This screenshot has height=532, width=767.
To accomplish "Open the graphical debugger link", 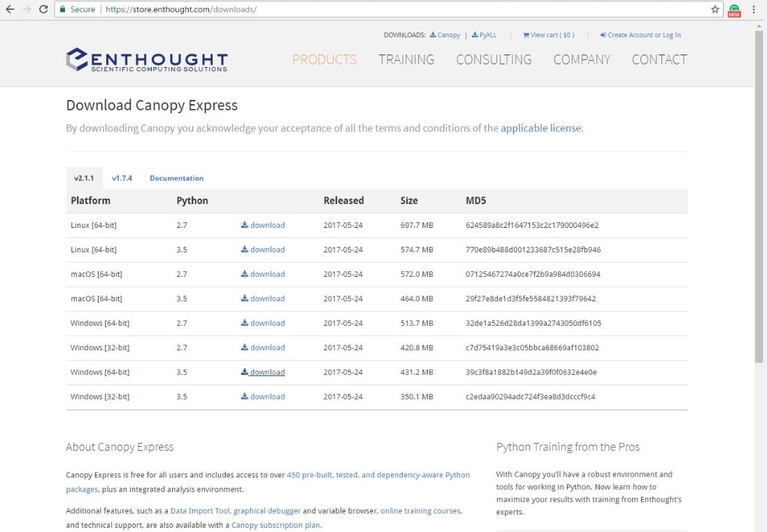I will coord(267,510).
